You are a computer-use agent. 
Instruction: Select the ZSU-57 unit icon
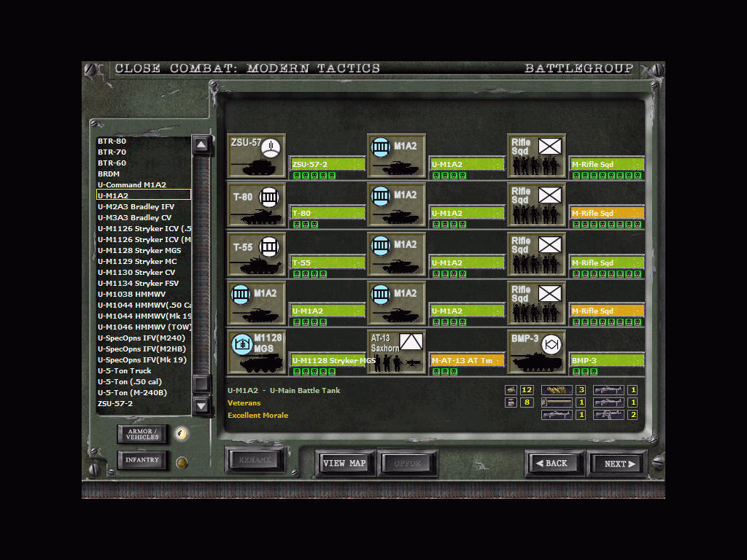pyautogui.click(x=255, y=156)
